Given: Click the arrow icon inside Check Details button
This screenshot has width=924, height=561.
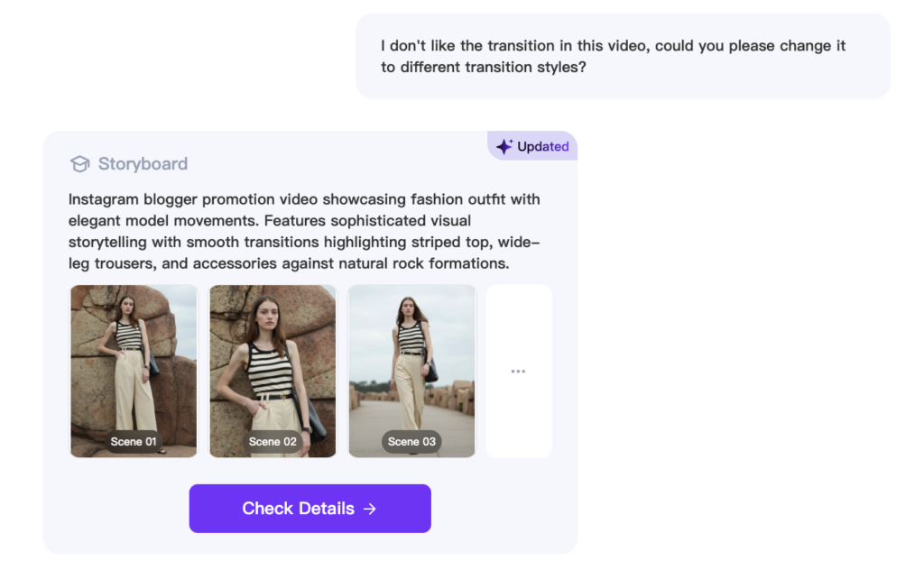Looking at the screenshot, I should [370, 508].
